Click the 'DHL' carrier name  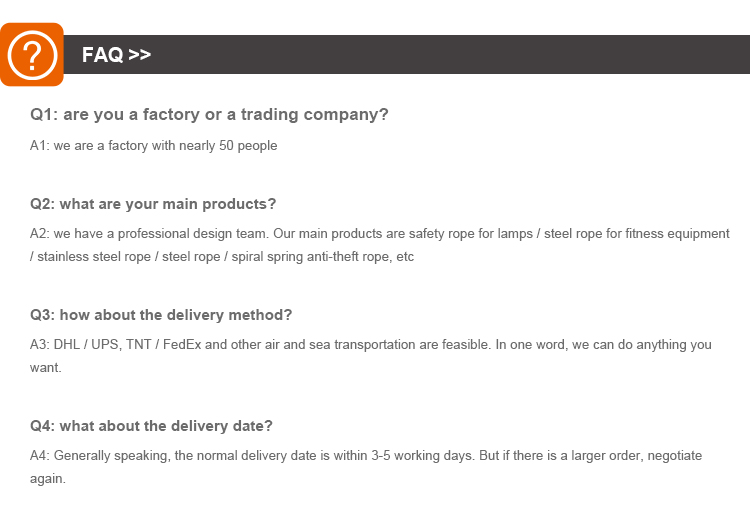pos(68,345)
